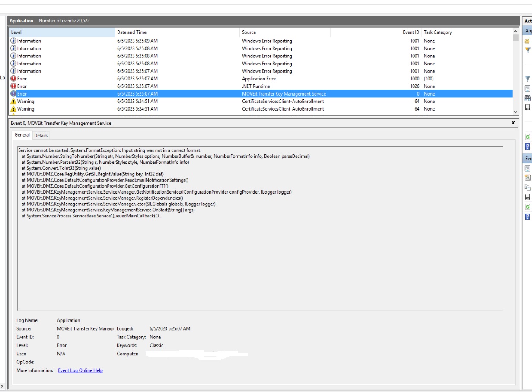The width and height of the screenshot is (532, 392).
Task: Sort by Task Category column header
Action: coord(467,32)
